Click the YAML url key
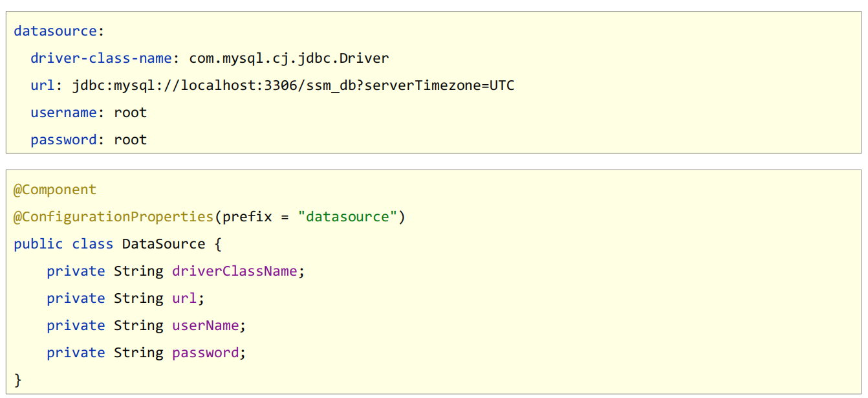Screen dimensions: 868x398 pos(42,85)
